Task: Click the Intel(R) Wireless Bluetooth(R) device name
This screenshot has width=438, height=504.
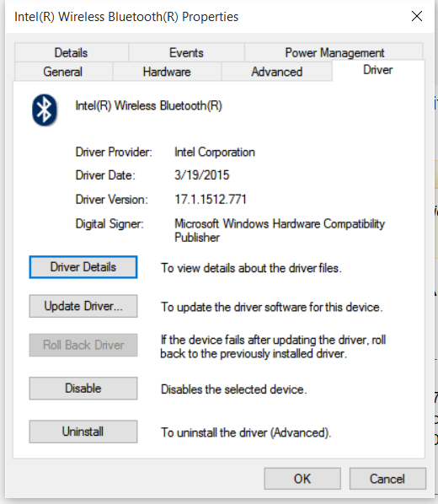Action: [x=149, y=105]
